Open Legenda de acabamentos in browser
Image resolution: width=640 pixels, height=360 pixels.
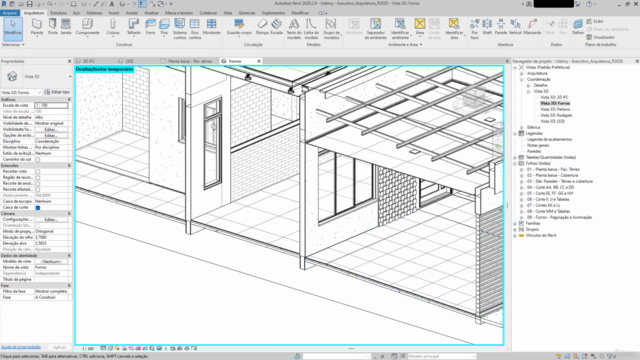click(x=549, y=140)
